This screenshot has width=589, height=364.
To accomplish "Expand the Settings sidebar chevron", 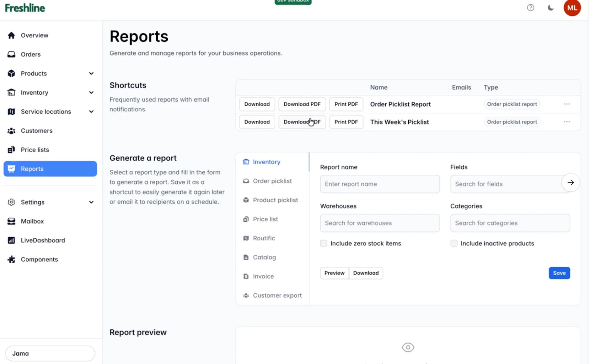I will [91, 202].
